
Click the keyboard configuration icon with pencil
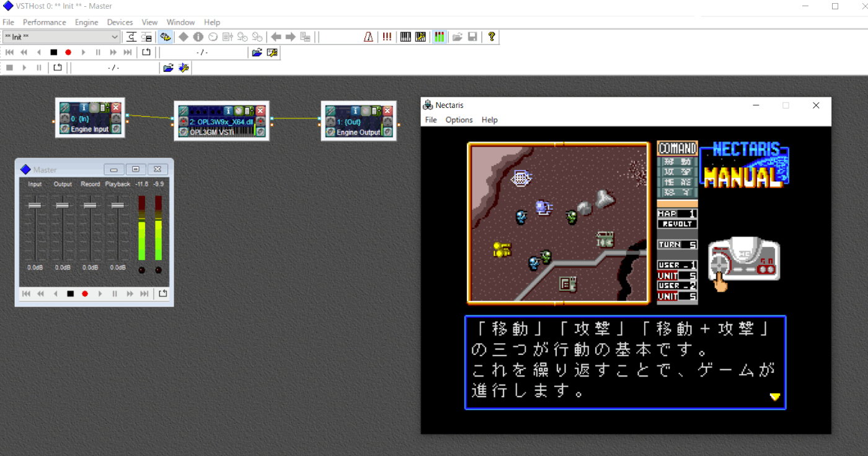[420, 37]
